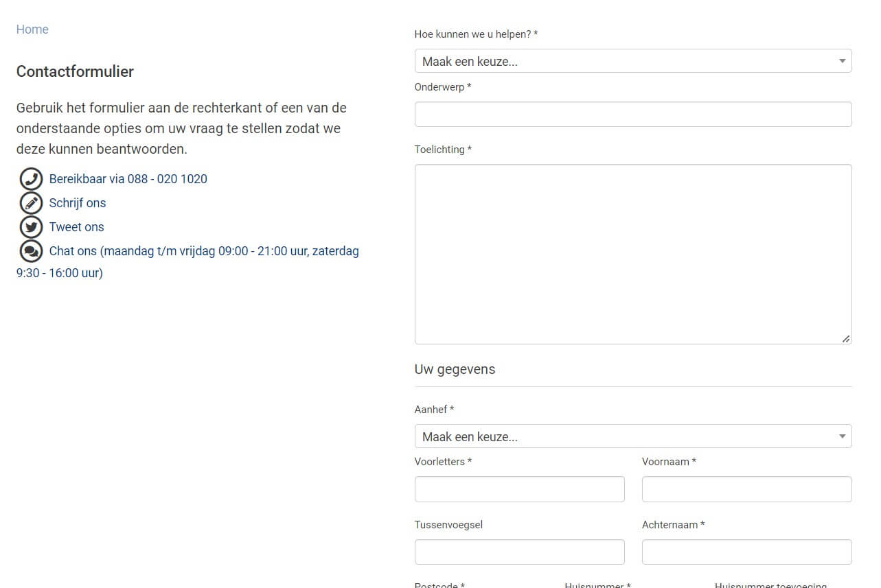Click the arrow of the Aanhef select box
881x588 pixels.
click(x=843, y=436)
